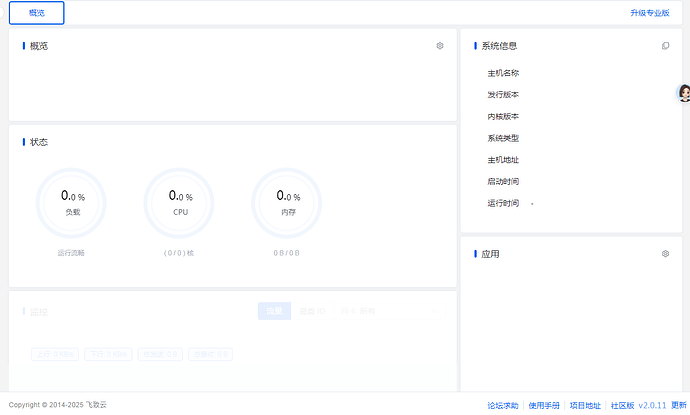
Task: Click the CPU usage gauge circle
Action: pos(180,203)
